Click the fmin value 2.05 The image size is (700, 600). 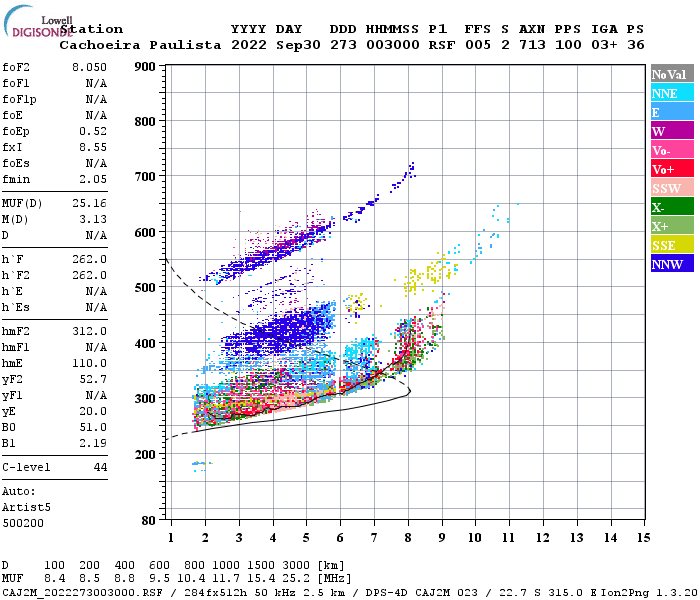point(93,179)
